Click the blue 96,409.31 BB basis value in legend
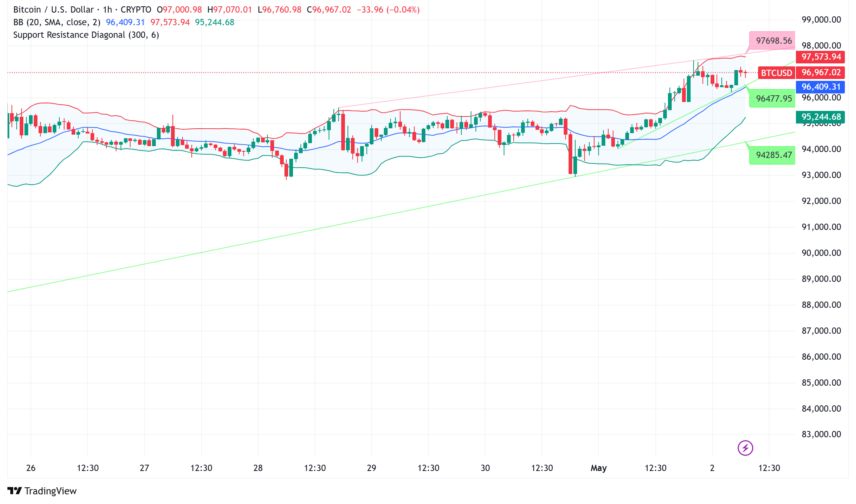This screenshot has width=856, height=504. pos(125,22)
